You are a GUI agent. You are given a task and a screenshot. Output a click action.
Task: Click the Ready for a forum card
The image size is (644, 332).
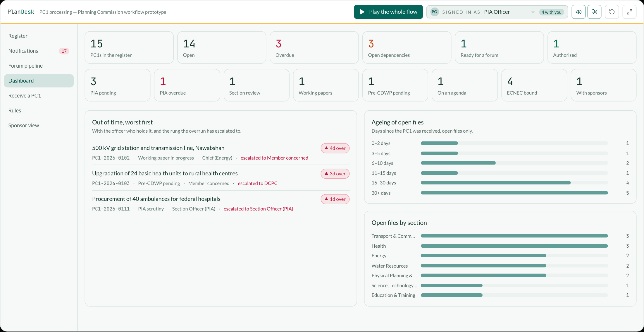499,47
